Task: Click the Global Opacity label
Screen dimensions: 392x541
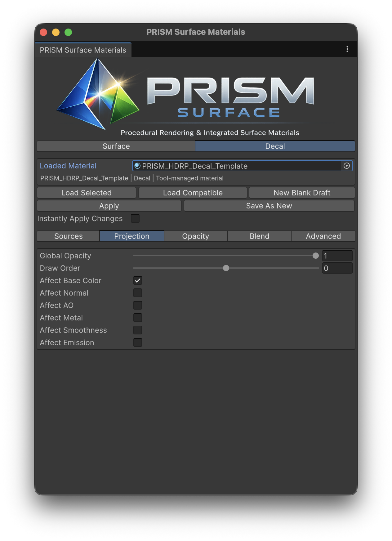Action: tap(65, 256)
